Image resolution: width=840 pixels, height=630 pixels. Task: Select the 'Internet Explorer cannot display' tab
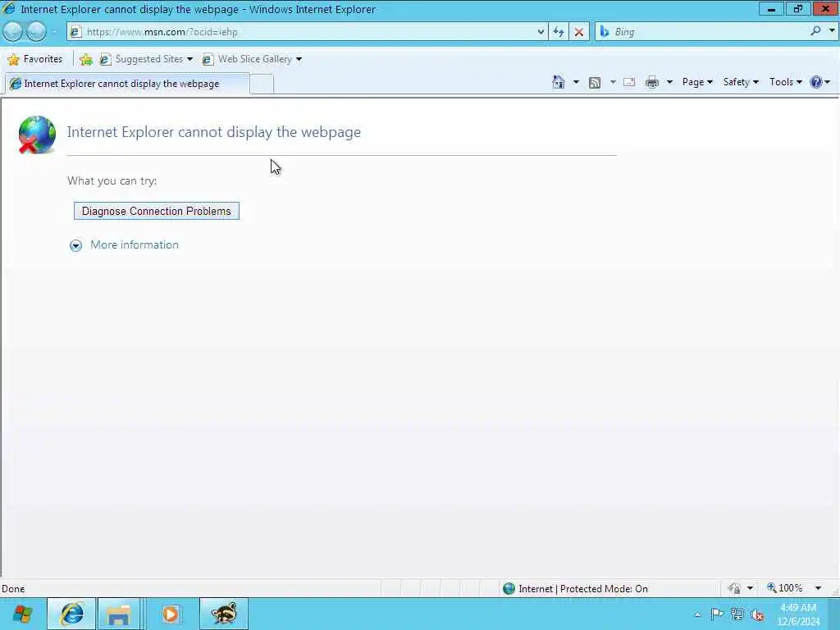click(127, 84)
